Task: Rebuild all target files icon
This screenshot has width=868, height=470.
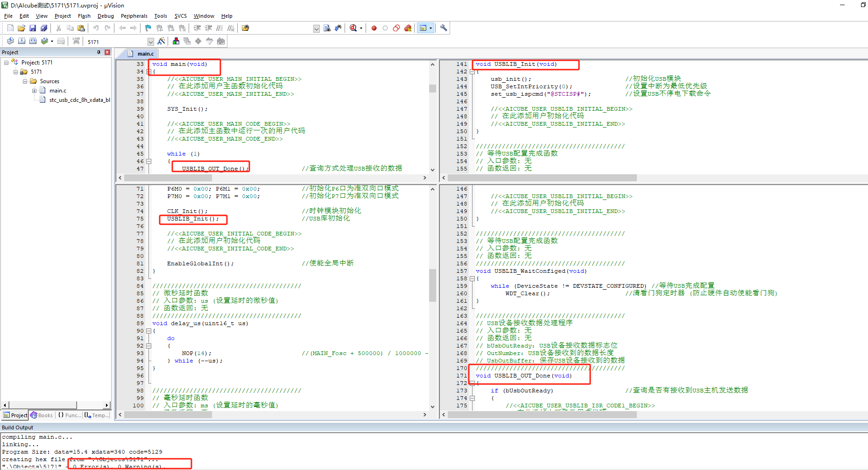Action: point(33,41)
